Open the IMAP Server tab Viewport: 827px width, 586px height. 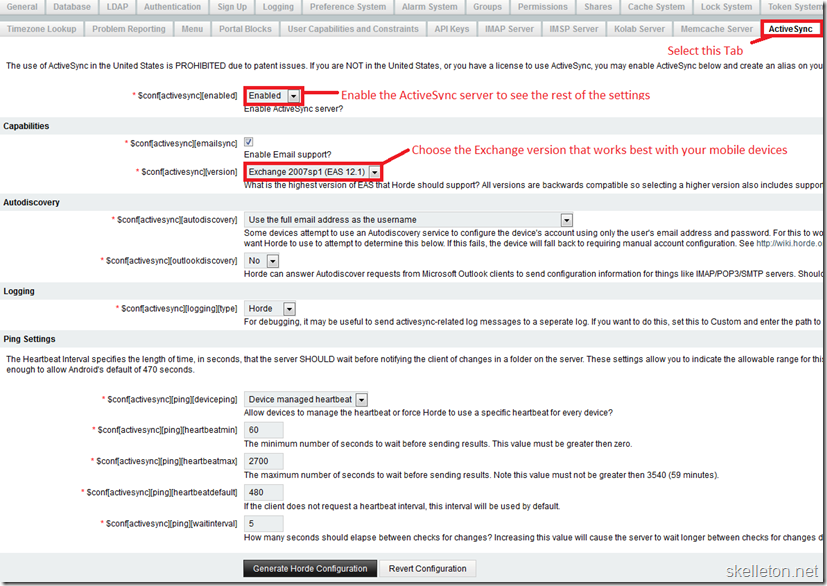point(509,29)
